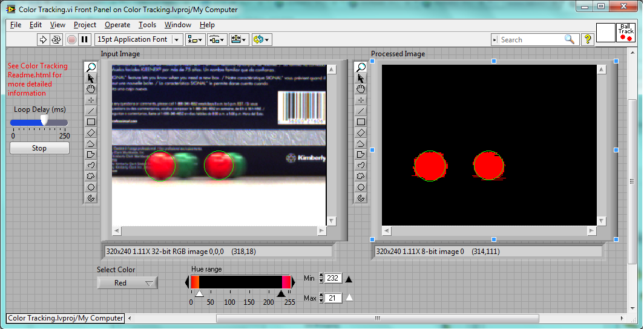Click the Loop Delay slider handle
The height and width of the screenshot is (329, 644).
pos(44,122)
